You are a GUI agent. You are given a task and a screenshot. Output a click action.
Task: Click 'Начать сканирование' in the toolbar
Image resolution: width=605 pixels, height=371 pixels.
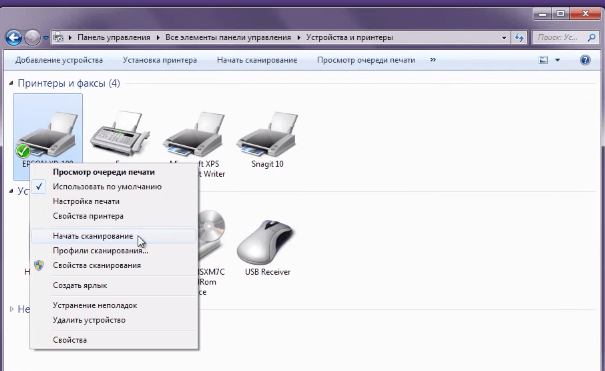pyautogui.click(x=257, y=60)
